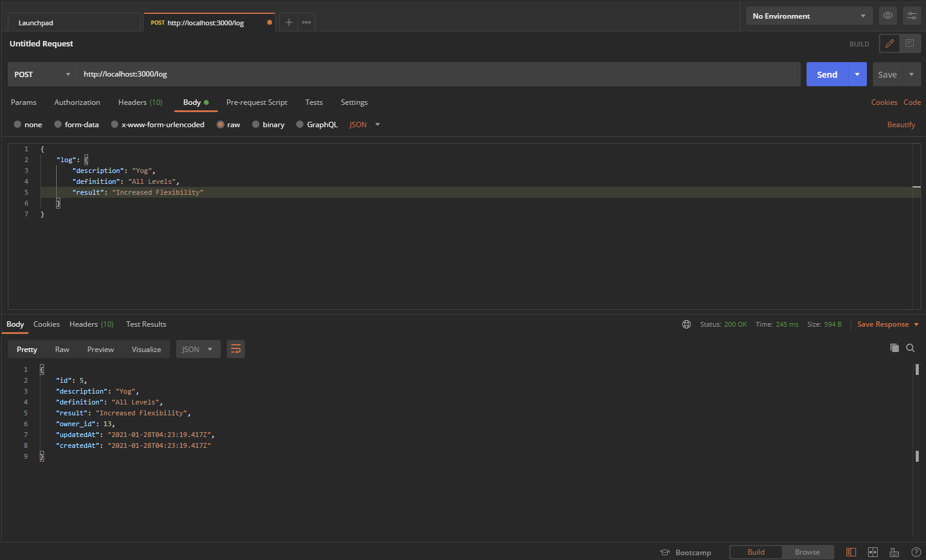926x560 pixels.
Task: Open manage environments settings icon
Action: (912, 16)
